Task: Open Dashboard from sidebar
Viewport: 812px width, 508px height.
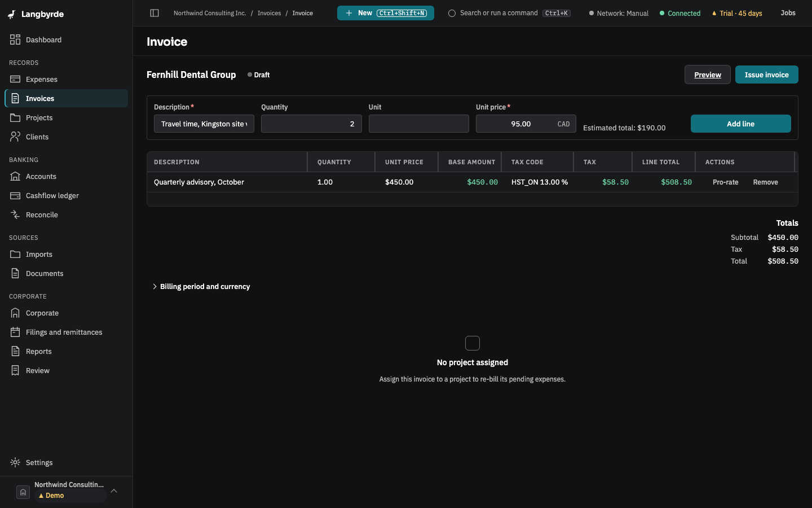Action: tap(66, 40)
